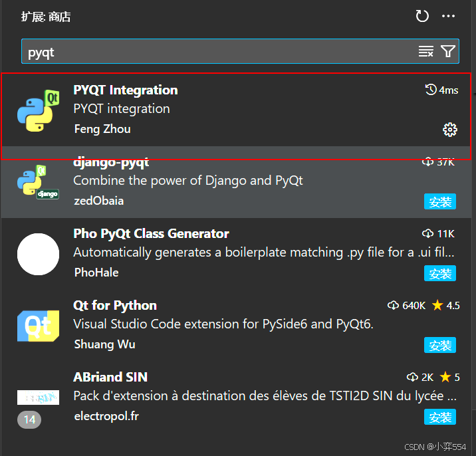The width and height of the screenshot is (476, 456).
Task: Click the extension pack count badge 14
Action: point(29,420)
